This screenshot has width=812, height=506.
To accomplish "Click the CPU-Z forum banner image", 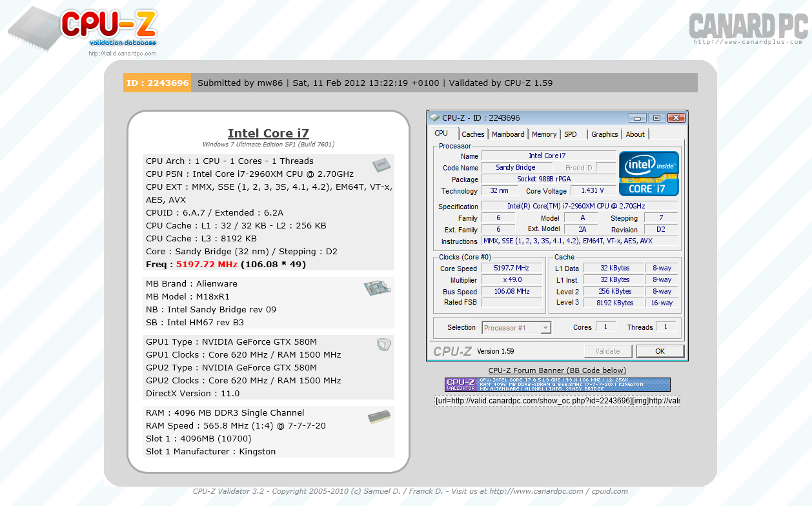I will coord(557,385).
